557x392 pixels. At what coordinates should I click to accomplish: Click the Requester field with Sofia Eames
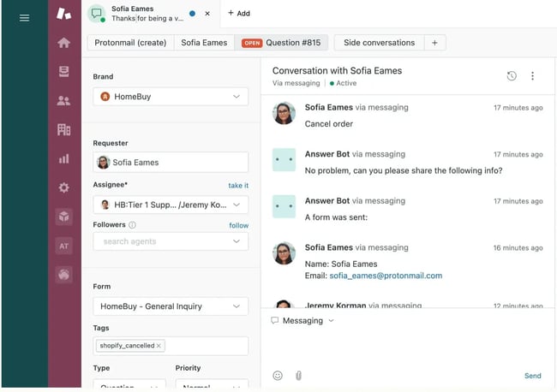171,162
